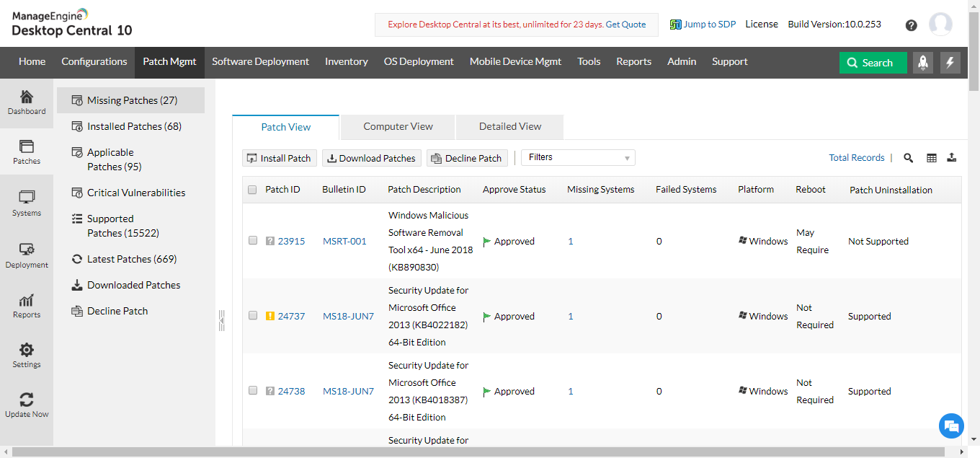Click the Install Patch button

coord(280,157)
